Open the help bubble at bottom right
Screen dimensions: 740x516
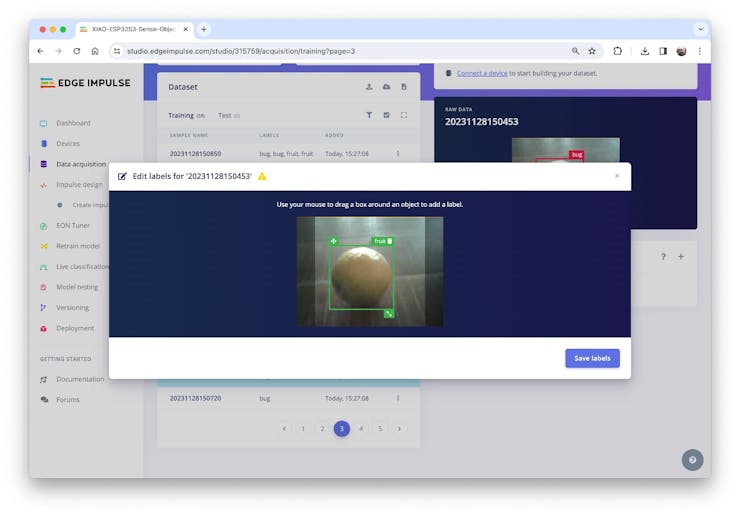coord(692,460)
